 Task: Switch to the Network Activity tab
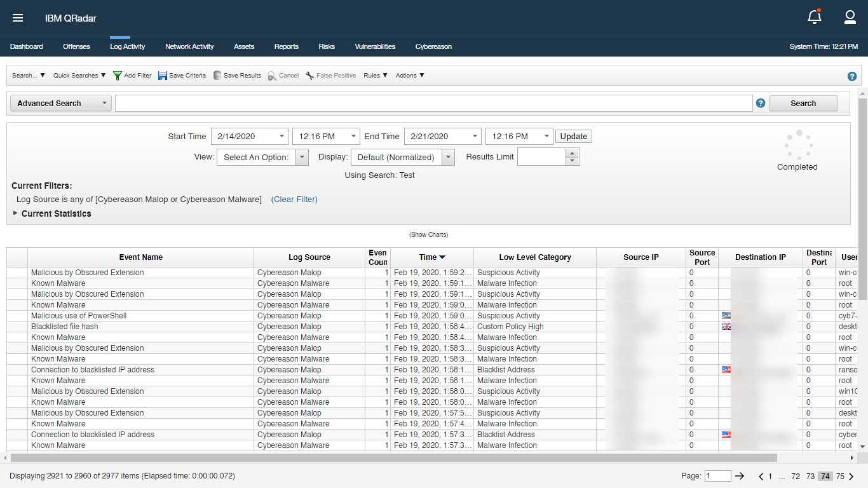click(x=189, y=46)
